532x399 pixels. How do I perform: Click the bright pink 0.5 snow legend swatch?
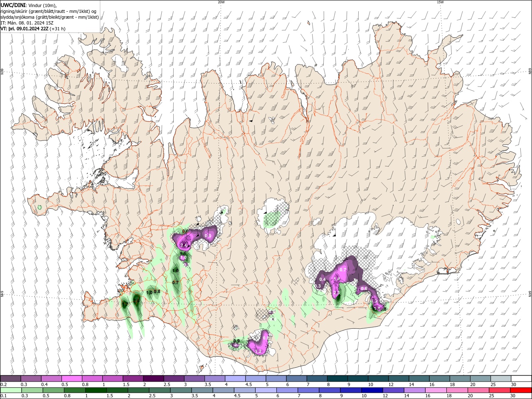tap(71, 379)
